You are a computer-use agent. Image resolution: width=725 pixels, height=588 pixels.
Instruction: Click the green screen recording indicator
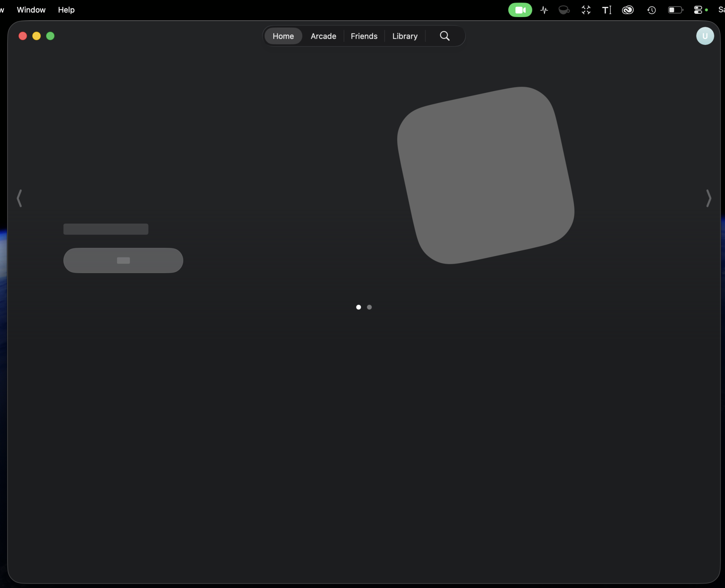[520, 10]
